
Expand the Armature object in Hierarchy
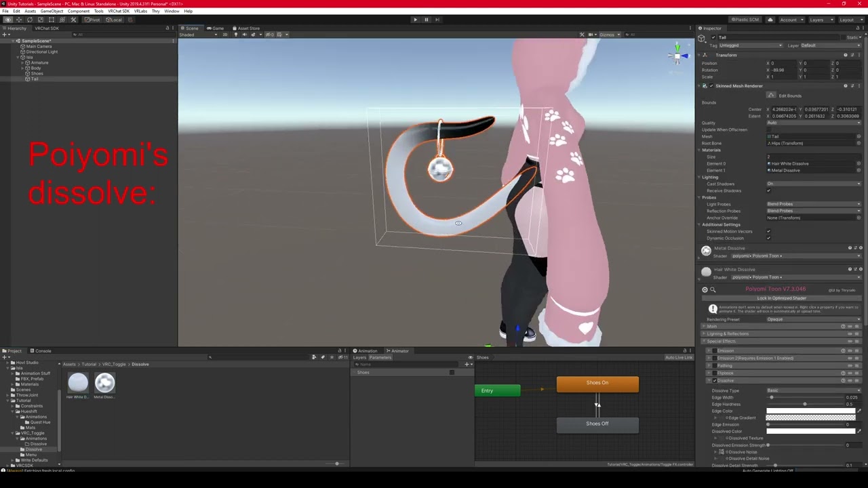22,62
